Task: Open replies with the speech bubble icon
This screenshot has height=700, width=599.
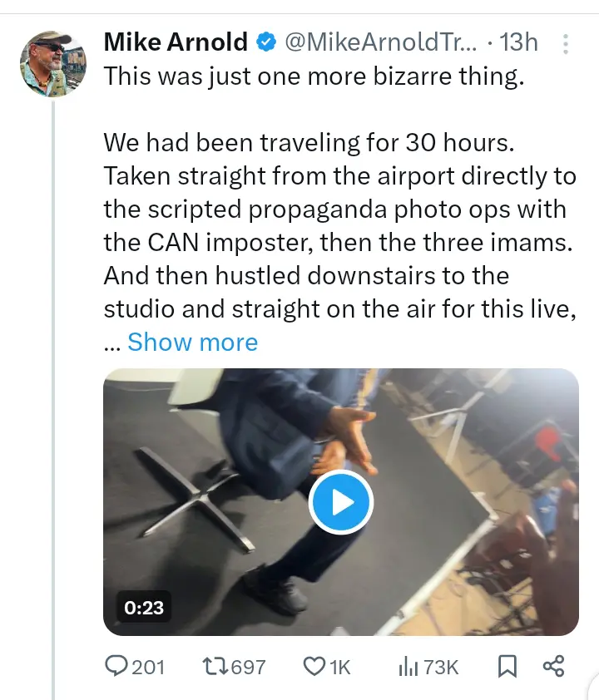Action: click(x=116, y=666)
